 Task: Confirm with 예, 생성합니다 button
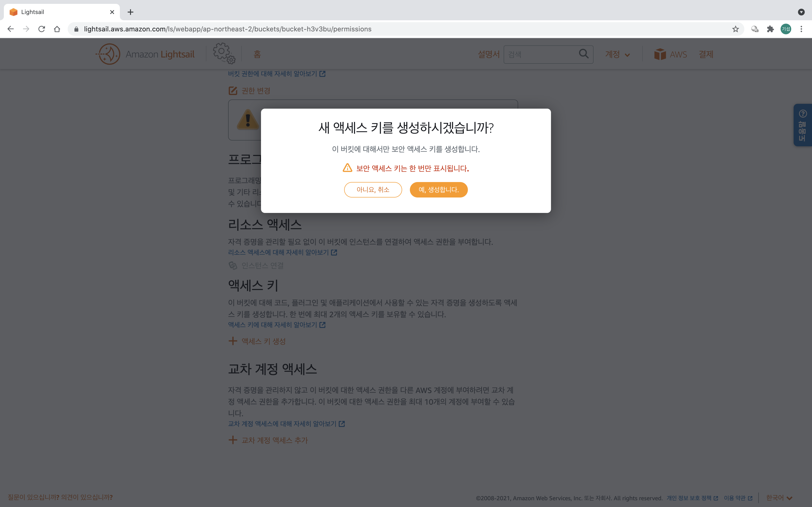(438, 190)
